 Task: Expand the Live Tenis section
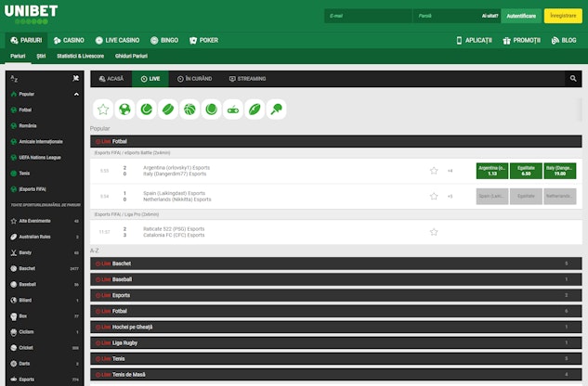(336, 359)
